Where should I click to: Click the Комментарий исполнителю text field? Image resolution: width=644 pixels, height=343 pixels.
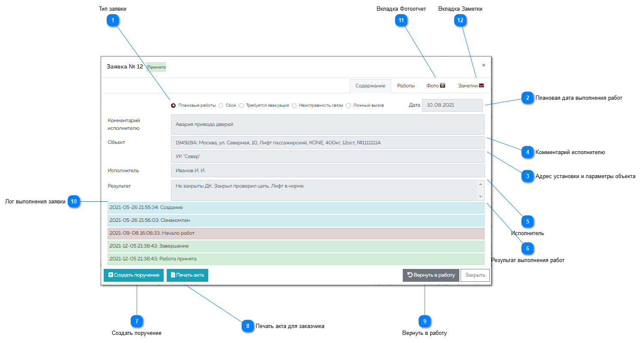tap(328, 125)
